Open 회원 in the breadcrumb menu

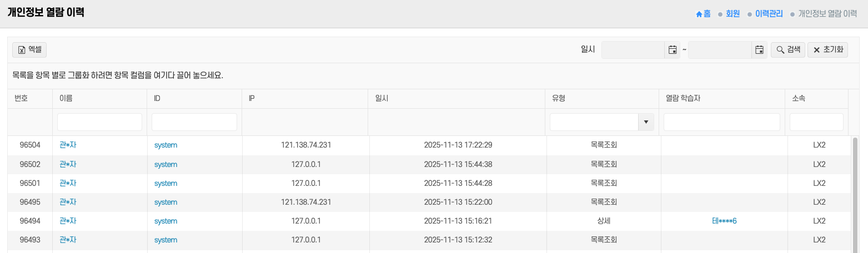point(732,14)
